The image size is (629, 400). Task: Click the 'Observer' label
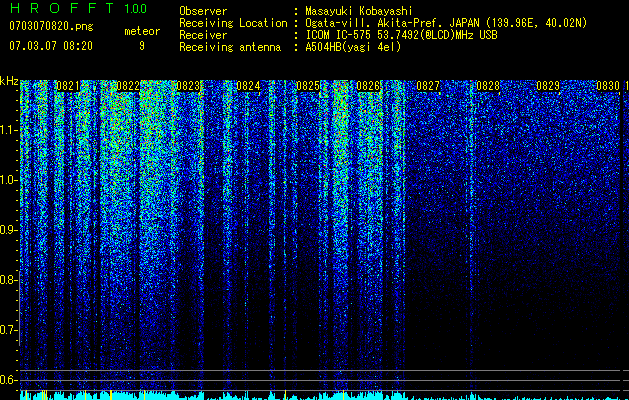tap(203, 11)
